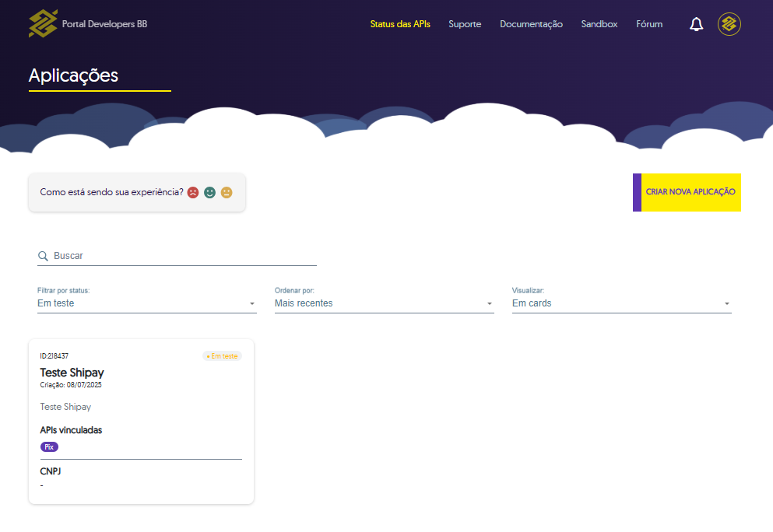This screenshot has width=773, height=532.
Task: Focus the Buscar search field
Action: click(177, 256)
